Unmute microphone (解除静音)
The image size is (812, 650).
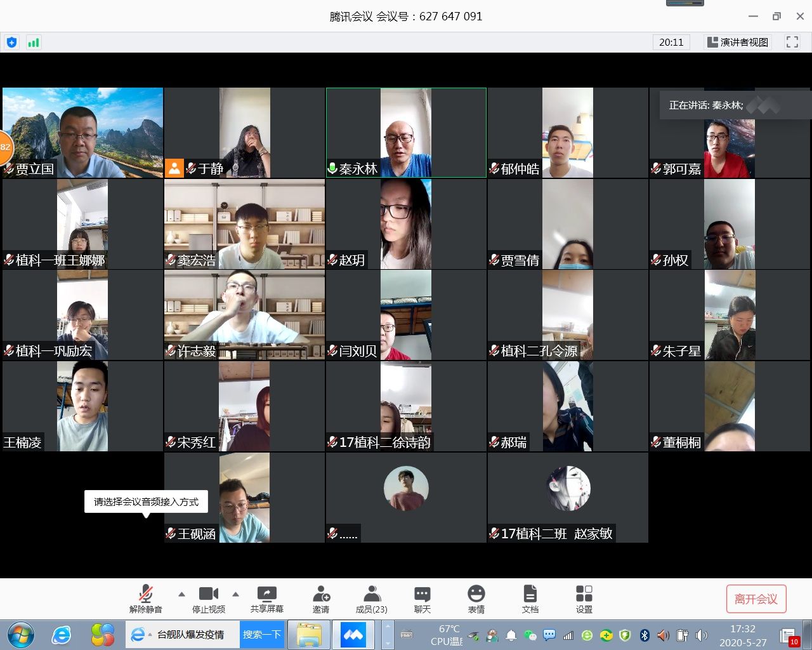click(146, 599)
